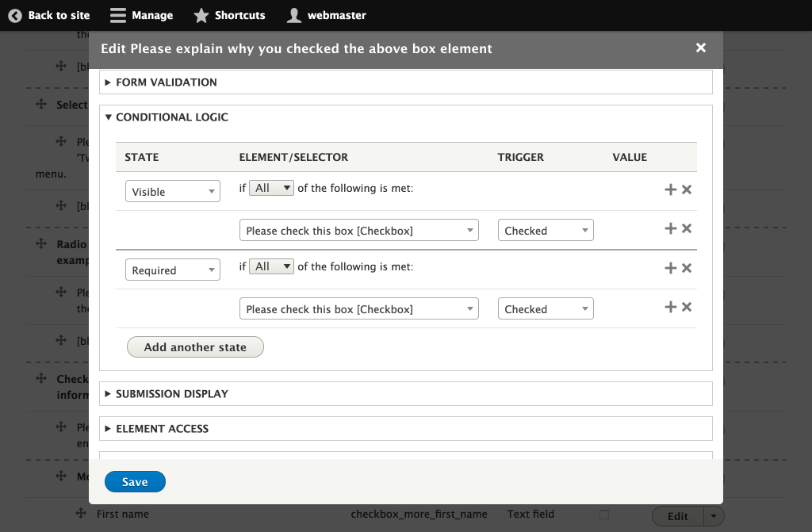Add plus after first Checkbox condition under Visible
The image size is (812, 532).
click(x=671, y=228)
